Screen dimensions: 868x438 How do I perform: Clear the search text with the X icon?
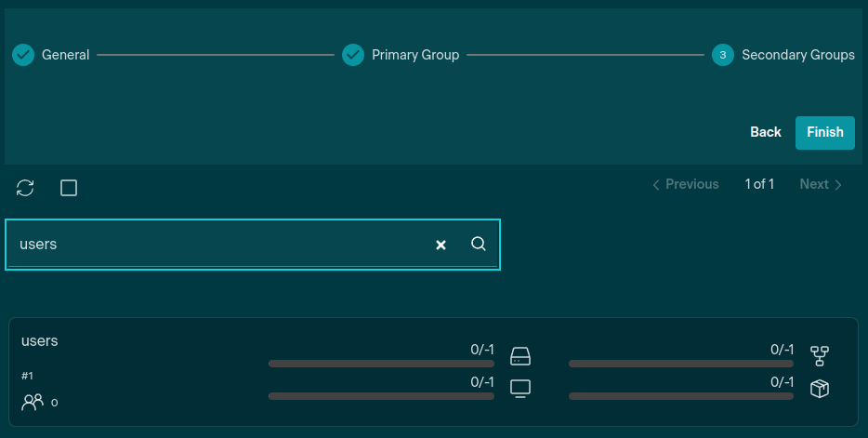click(441, 245)
